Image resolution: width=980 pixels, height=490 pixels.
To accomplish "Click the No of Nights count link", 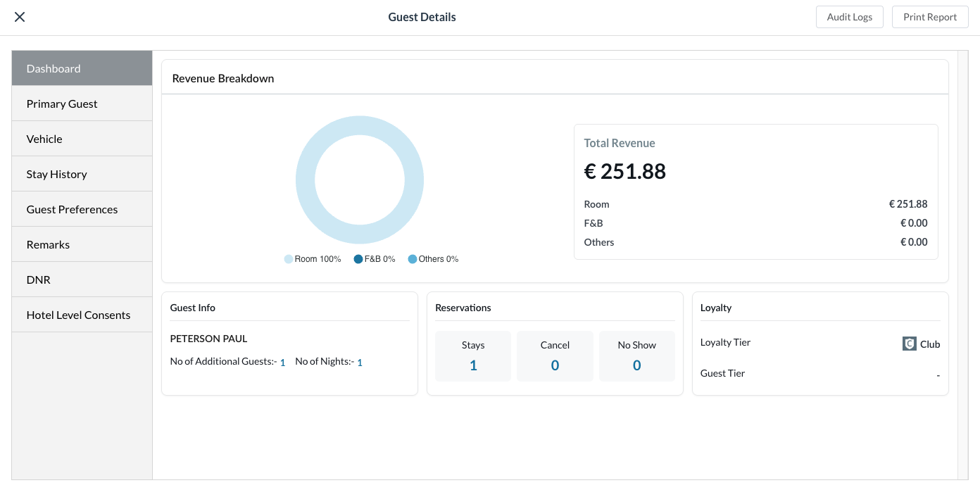I will pyautogui.click(x=360, y=362).
